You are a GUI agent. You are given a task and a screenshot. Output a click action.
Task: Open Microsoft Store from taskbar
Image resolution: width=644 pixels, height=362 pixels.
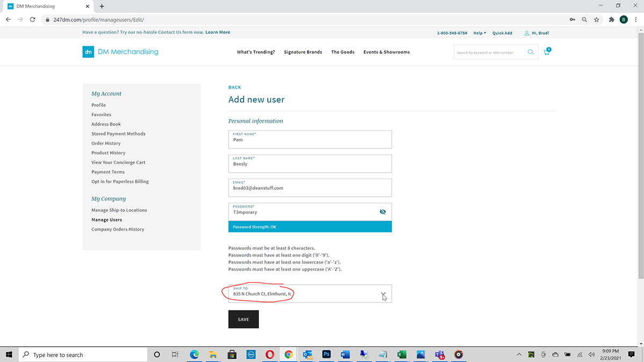tap(232, 354)
